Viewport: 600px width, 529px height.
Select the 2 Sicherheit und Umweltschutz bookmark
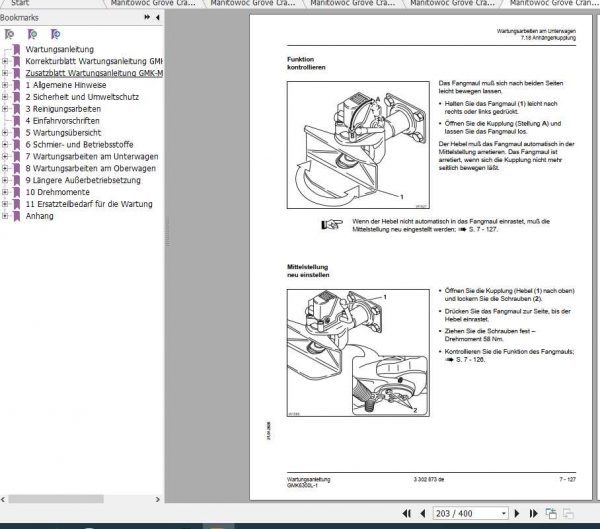tap(82, 97)
